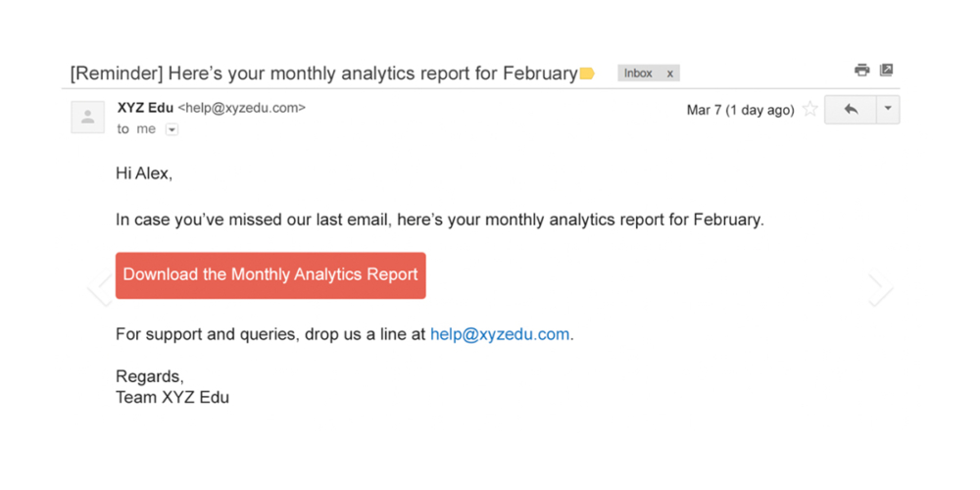Star this email from XYZ Edu
This screenshot has height=490, width=980.
pyautogui.click(x=809, y=110)
